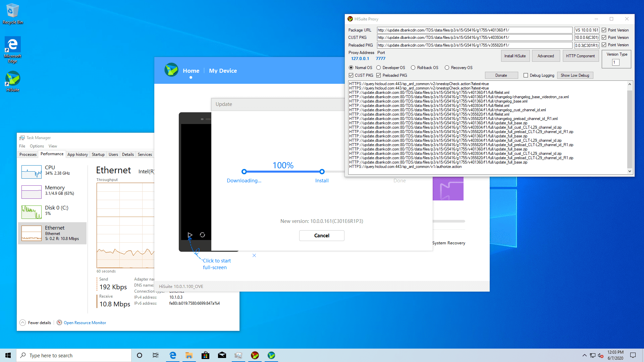Open File Explorer from taskbar

pyautogui.click(x=189, y=355)
